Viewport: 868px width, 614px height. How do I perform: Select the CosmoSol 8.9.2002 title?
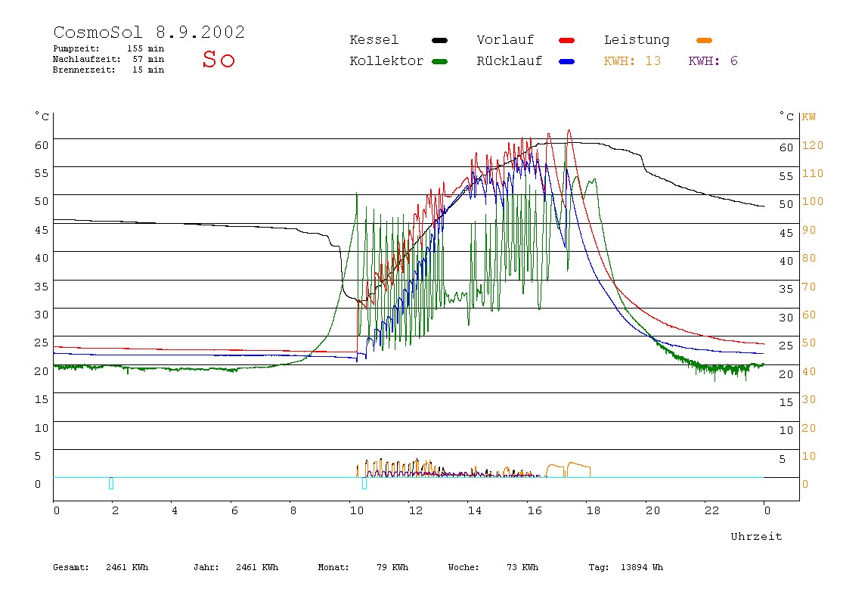149,32
